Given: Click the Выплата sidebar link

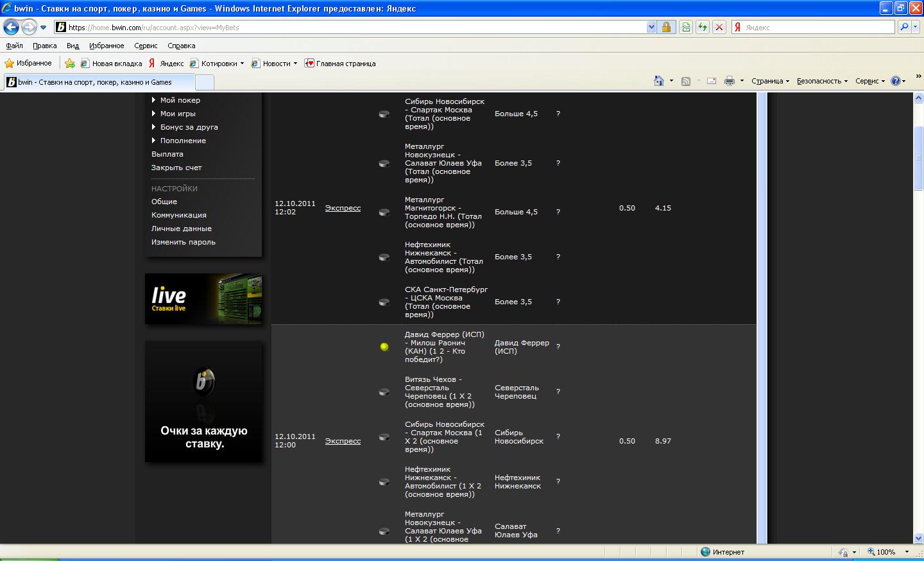Looking at the screenshot, I should point(167,154).
